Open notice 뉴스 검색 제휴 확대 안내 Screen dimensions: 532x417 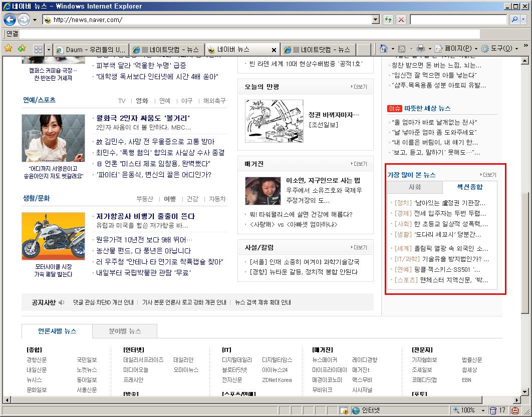(x=263, y=302)
